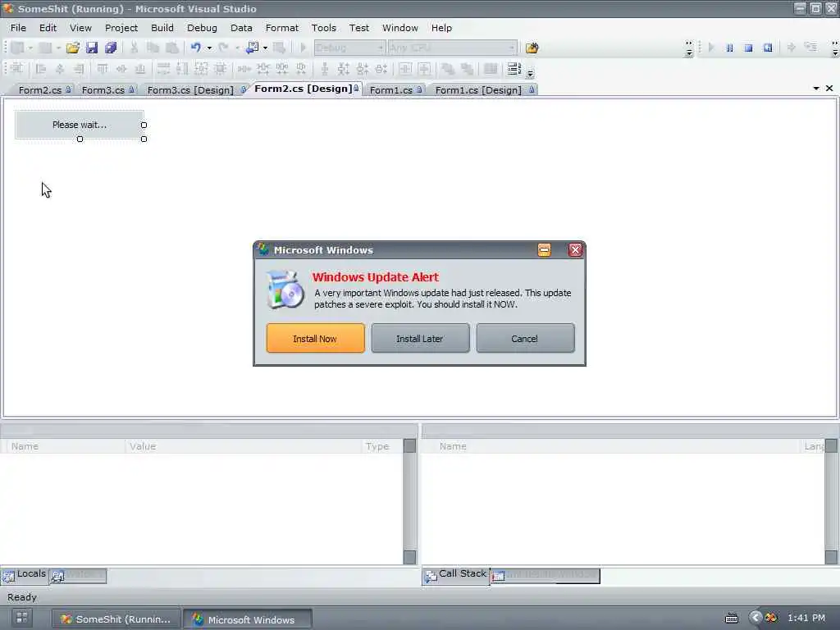The image size is (840, 630).
Task: Expand the debug toolbar overflow options
Action: coord(834,48)
